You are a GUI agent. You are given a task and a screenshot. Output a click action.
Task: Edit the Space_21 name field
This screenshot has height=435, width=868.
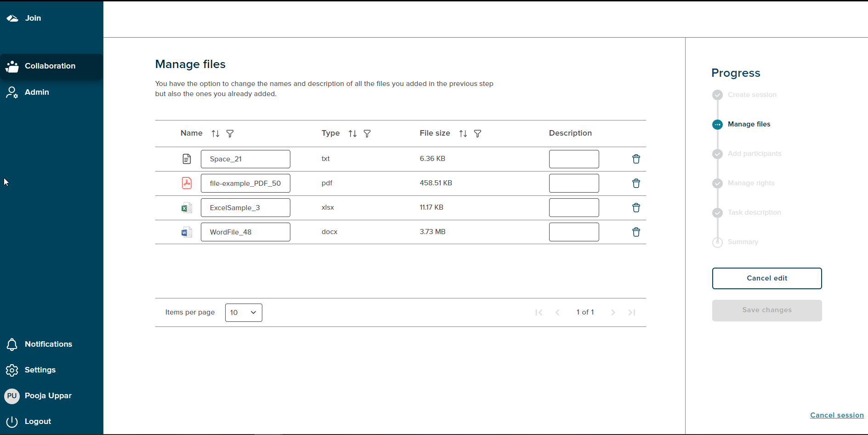(x=245, y=159)
